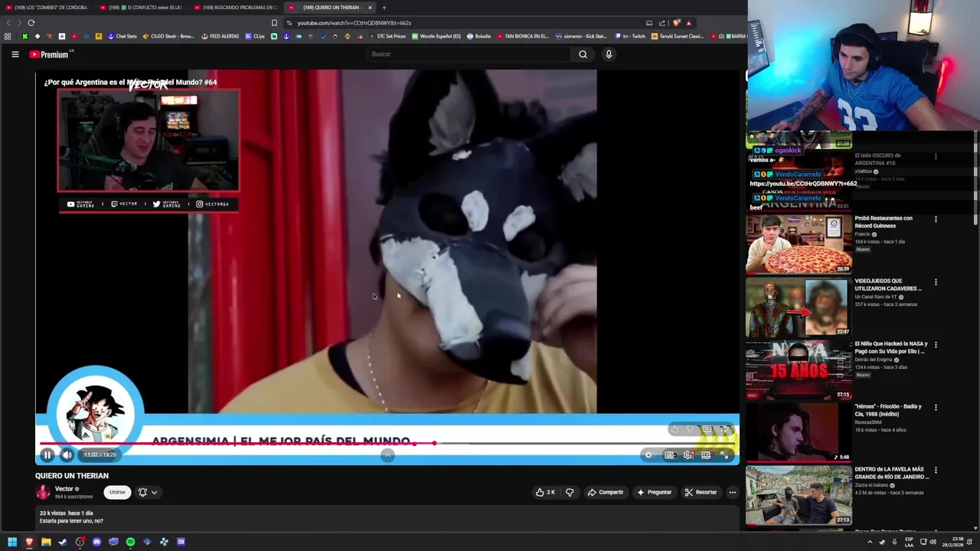Expand notification bell dropdown
The width and height of the screenshot is (980, 551).
click(147, 492)
